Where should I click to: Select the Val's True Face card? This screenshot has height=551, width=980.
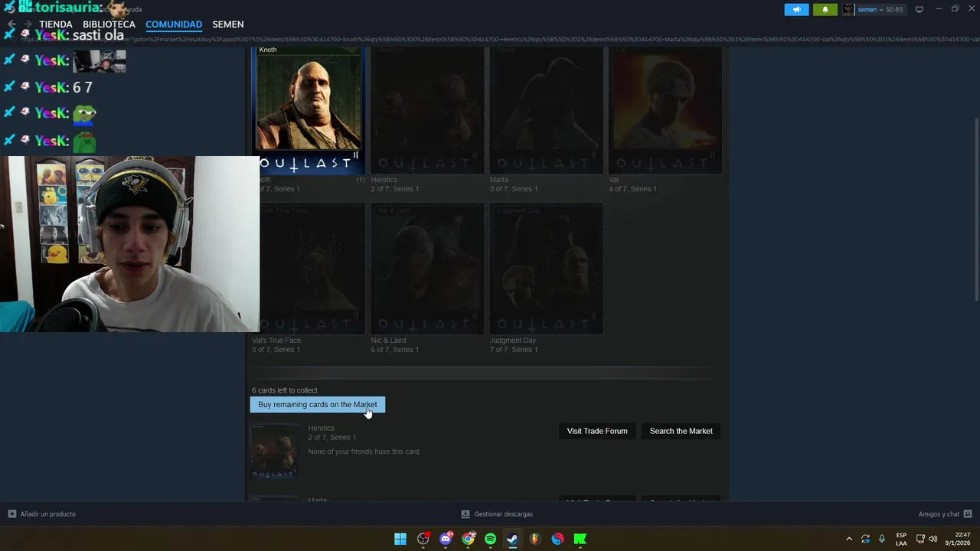point(309,269)
